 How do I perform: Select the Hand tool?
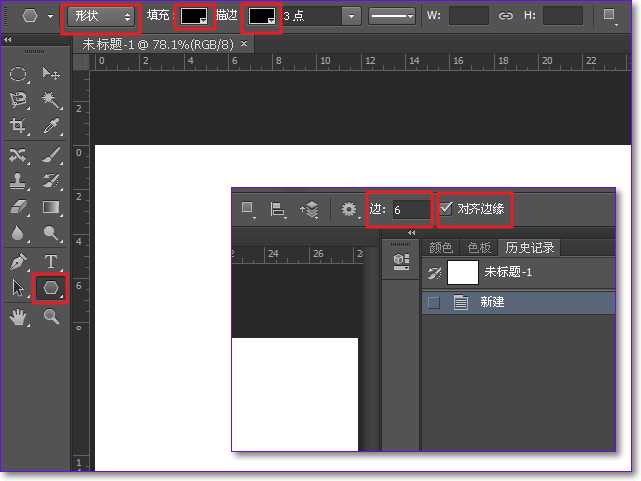[x=18, y=317]
